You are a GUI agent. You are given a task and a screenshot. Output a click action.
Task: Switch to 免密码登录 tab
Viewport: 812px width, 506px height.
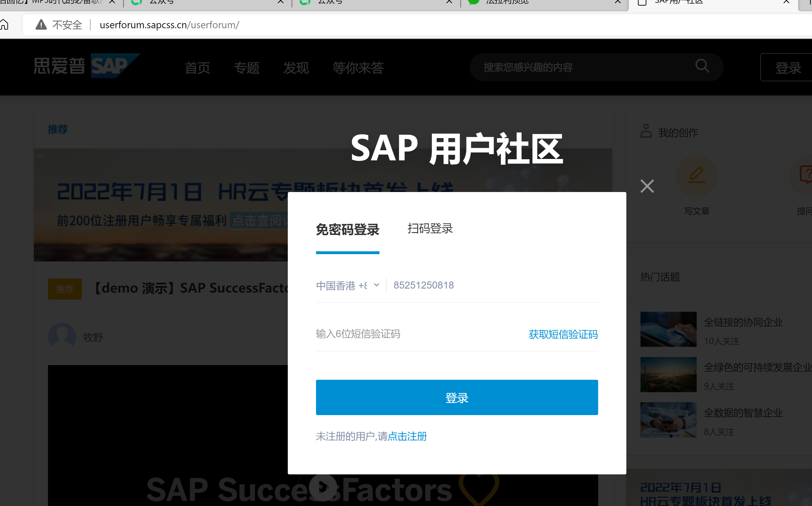point(347,230)
